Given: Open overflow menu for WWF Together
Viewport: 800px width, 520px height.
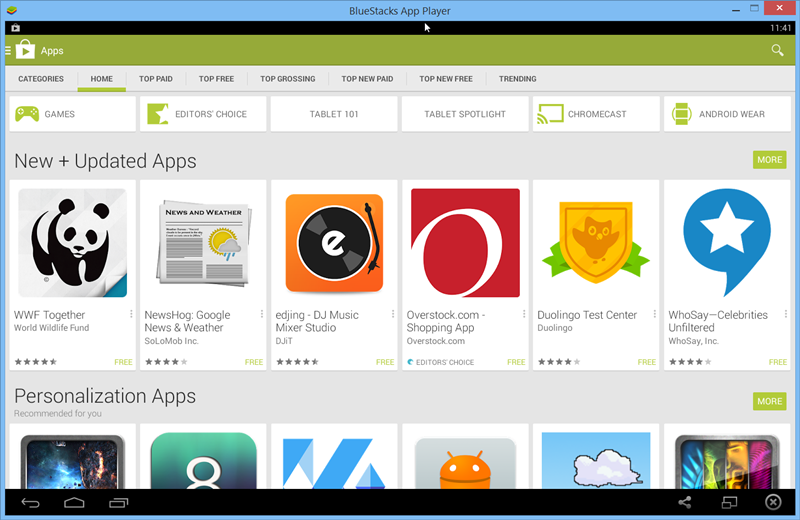Looking at the screenshot, I should (131, 314).
